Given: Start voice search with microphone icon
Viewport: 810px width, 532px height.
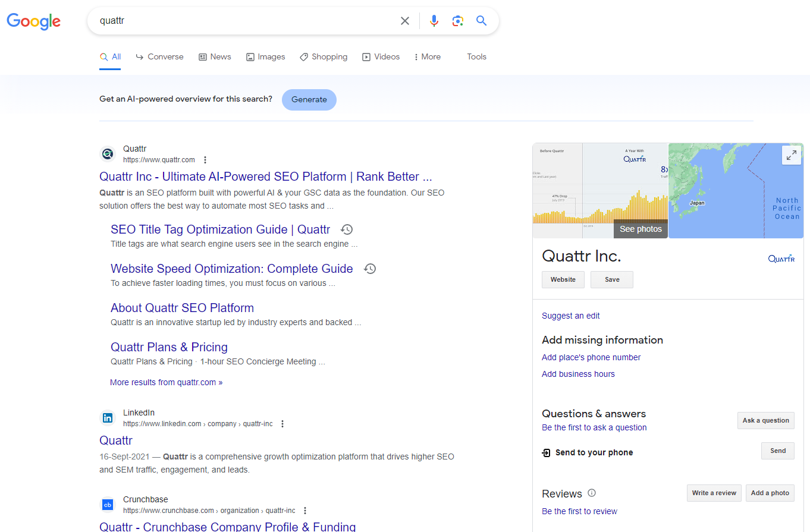Looking at the screenshot, I should 434,21.
